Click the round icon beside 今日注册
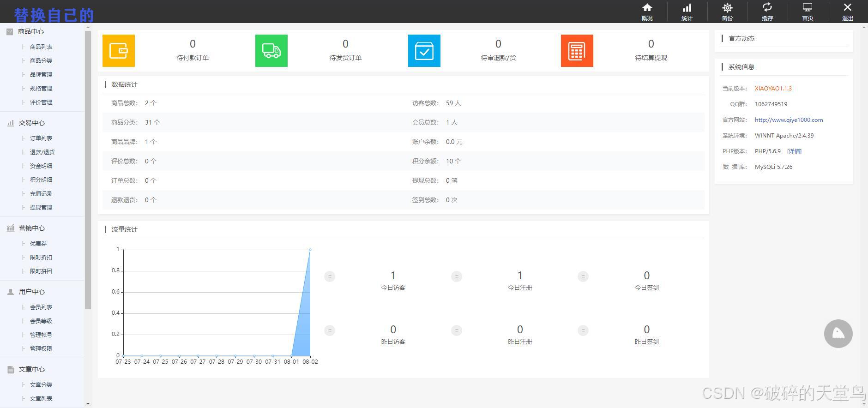The image size is (868, 408). [457, 276]
